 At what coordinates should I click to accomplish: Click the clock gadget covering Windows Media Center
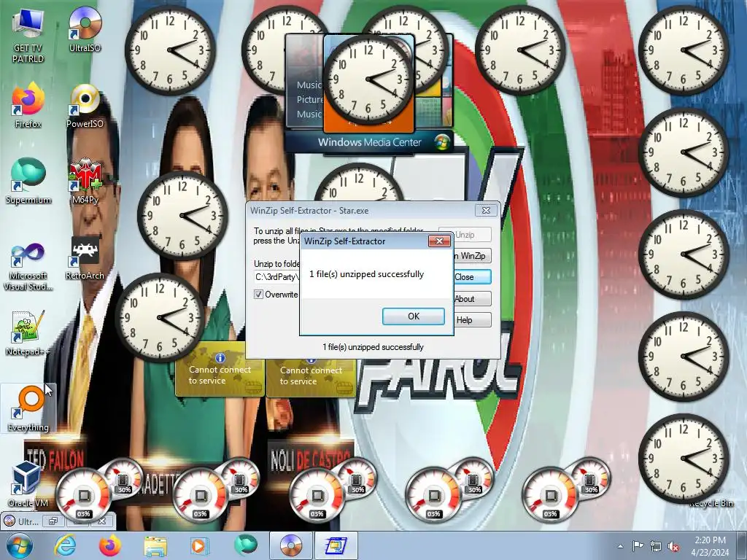368,80
